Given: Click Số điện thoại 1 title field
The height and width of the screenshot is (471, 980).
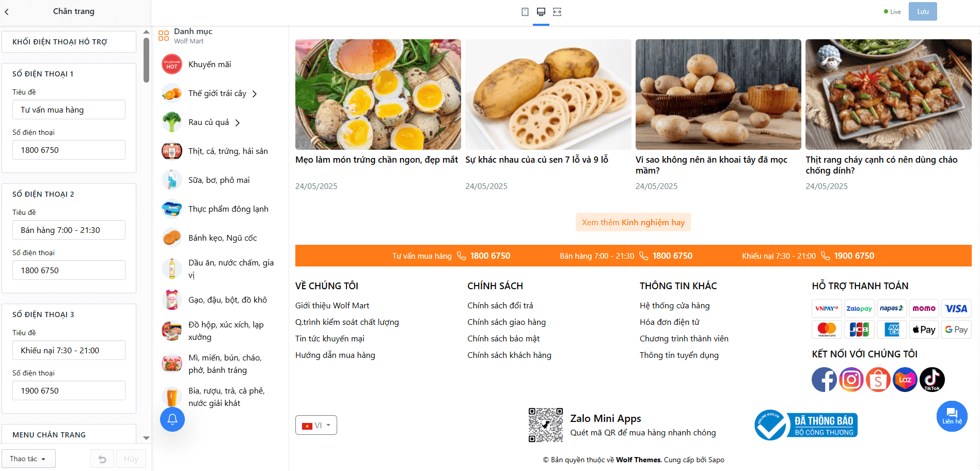Looking at the screenshot, I should tap(69, 109).
